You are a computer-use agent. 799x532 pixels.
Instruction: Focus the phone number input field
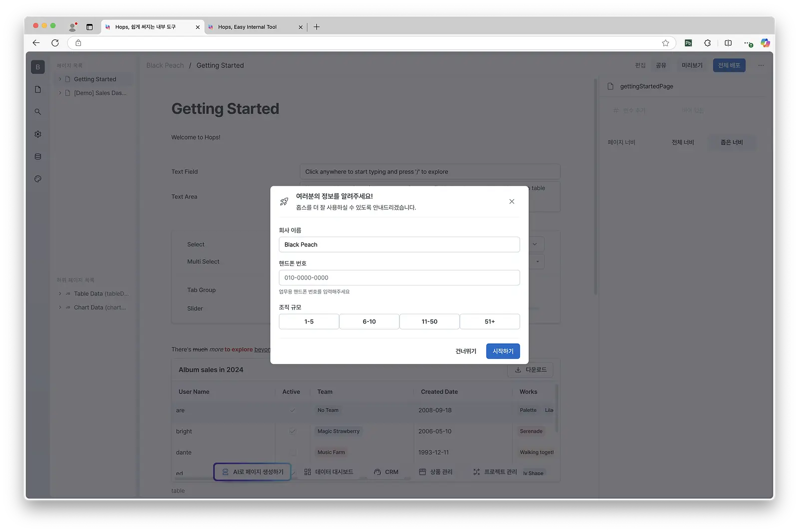(399, 277)
